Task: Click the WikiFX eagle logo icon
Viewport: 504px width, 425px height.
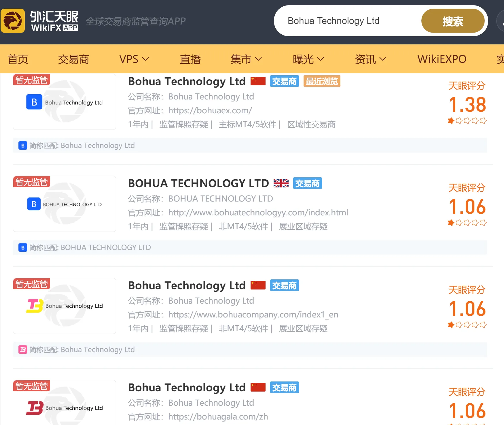Action: click(13, 21)
